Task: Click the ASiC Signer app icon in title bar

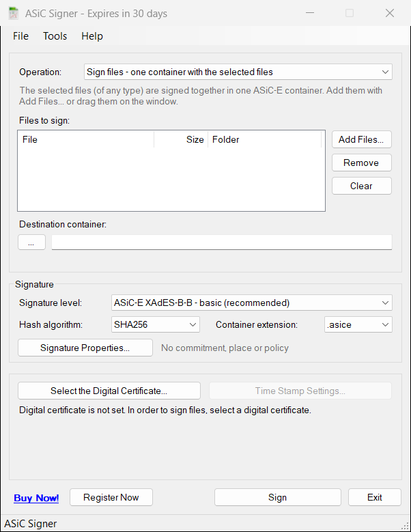Action: [x=13, y=13]
